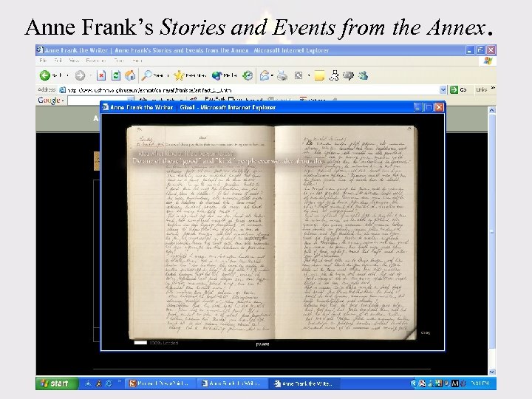
Task: Click the Google toolbar search box
Action: coord(100,100)
